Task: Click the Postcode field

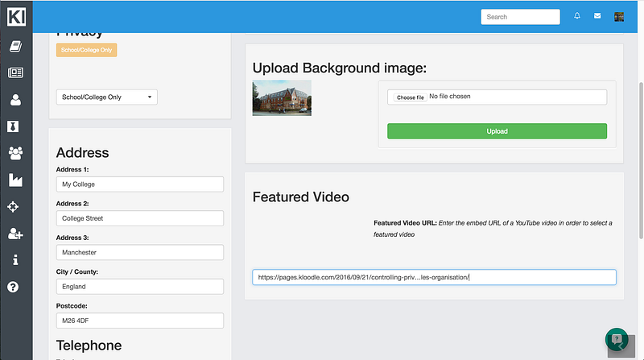Action: pyautogui.click(x=140, y=321)
